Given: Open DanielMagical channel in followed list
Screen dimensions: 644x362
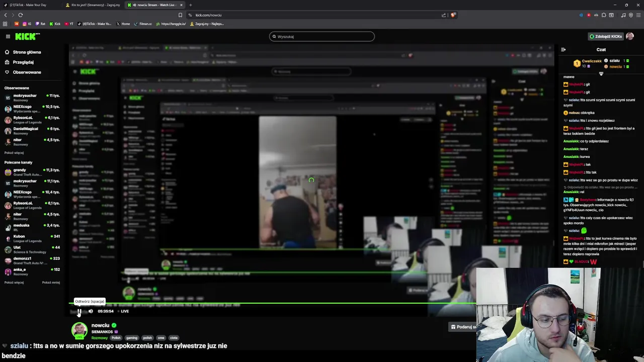Looking at the screenshot, I should 32,130.
